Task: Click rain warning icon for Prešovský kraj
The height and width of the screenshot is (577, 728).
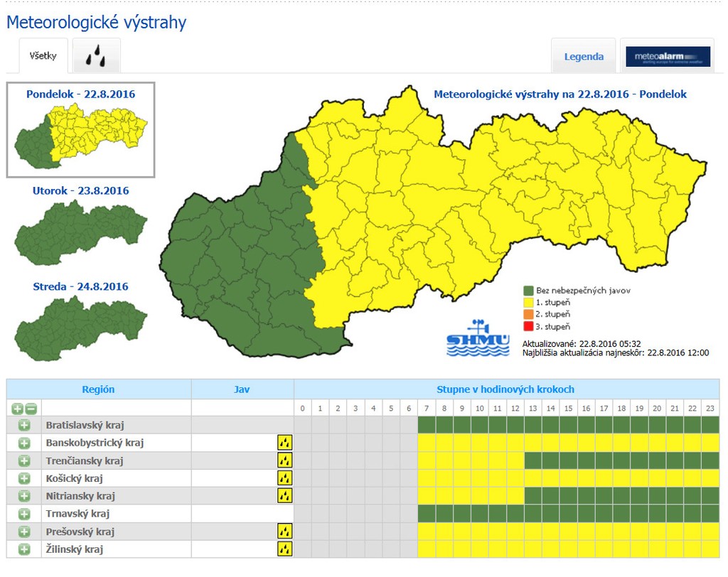Action: (x=284, y=532)
